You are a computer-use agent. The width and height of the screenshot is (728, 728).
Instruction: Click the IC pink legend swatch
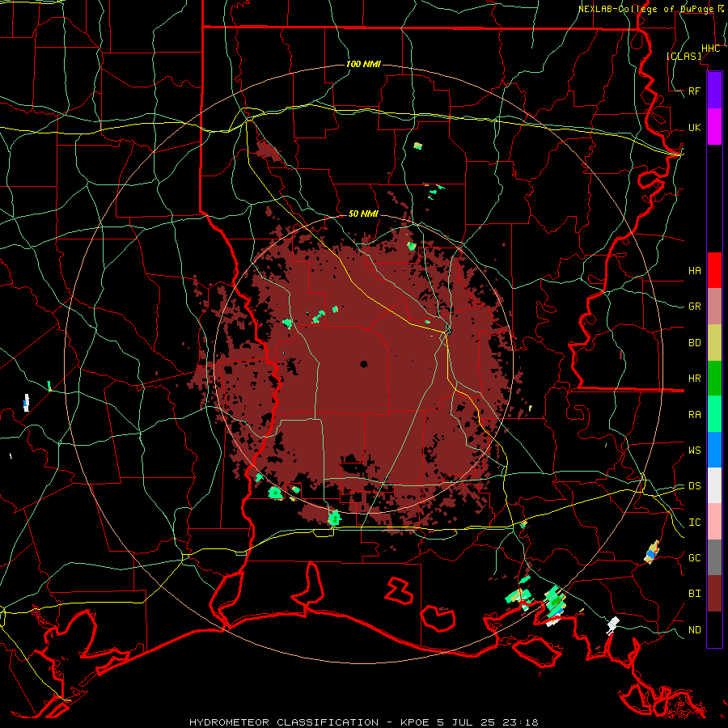pyautogui.click(x=714, y=522)
